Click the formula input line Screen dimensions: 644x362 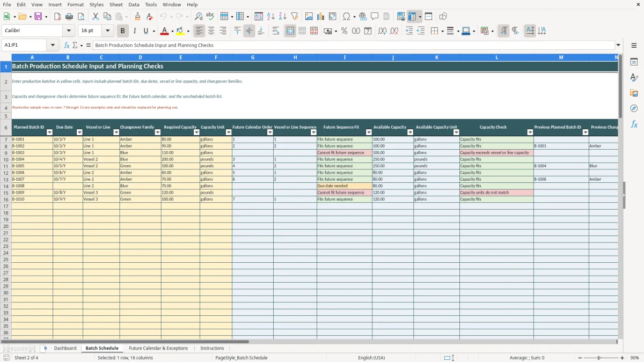[354, 45]
